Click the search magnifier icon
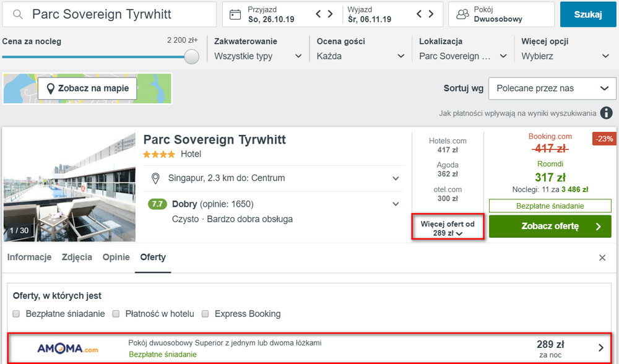 click(x=18, y=14)
